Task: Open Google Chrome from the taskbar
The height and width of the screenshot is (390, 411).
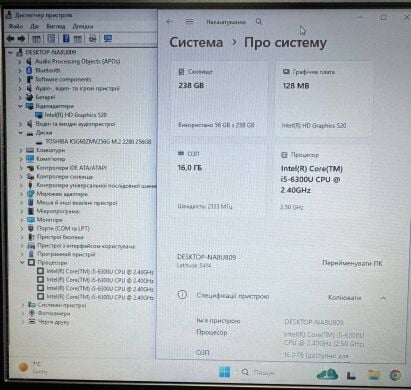Action: pyautogui.click(x=395, y=375)
